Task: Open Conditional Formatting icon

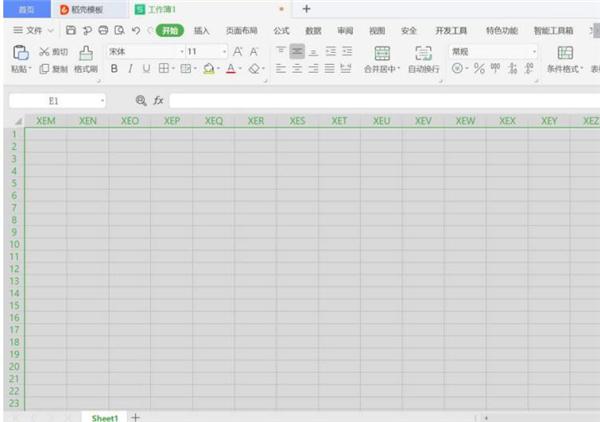Action: (565, 53)
